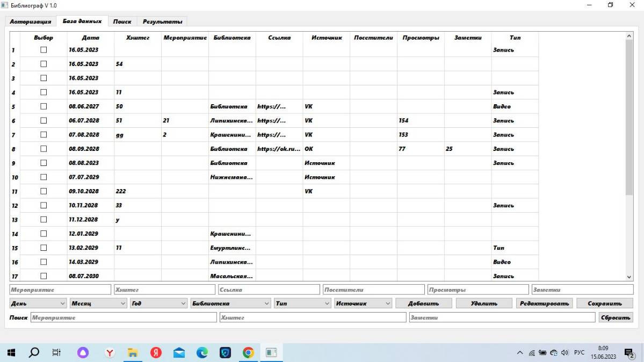
Task: Check the Выбор checkbox on row 1
Action: 43,49
